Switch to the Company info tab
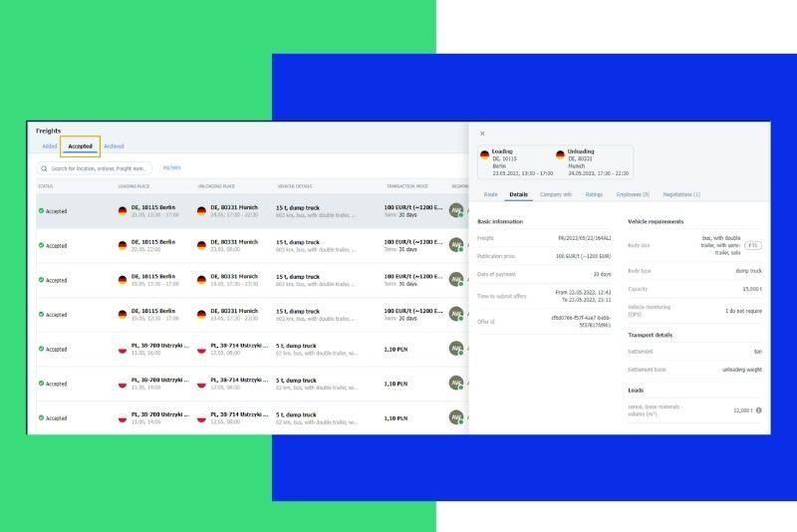 tap(556, 194)
